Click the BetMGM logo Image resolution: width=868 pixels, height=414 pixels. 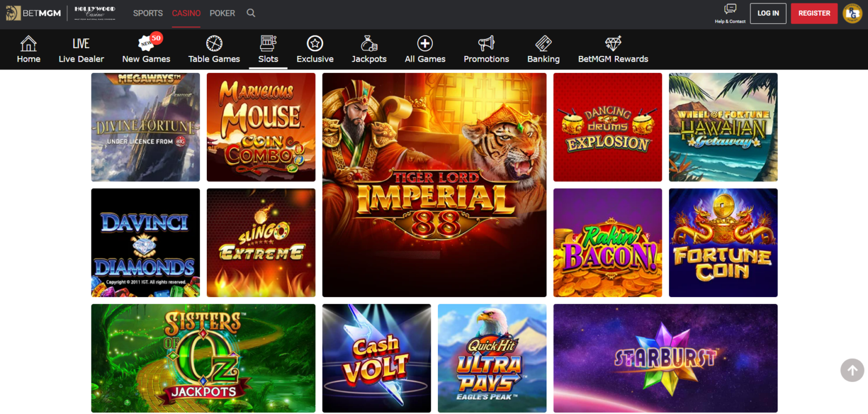point(33,13)
